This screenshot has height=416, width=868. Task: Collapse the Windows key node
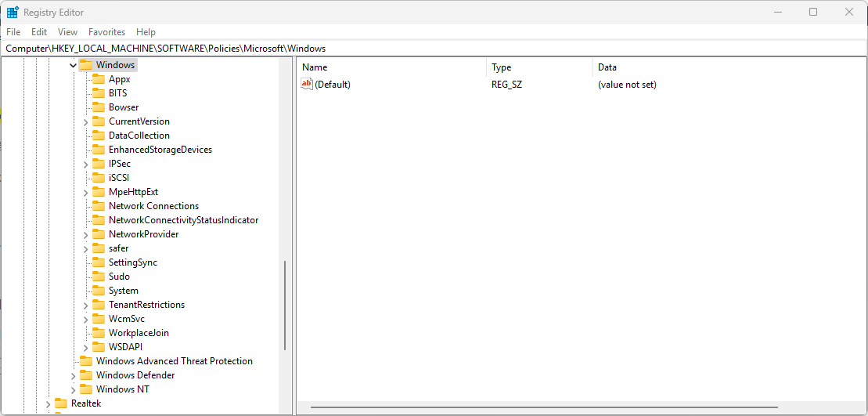click(x=73, y=65)
